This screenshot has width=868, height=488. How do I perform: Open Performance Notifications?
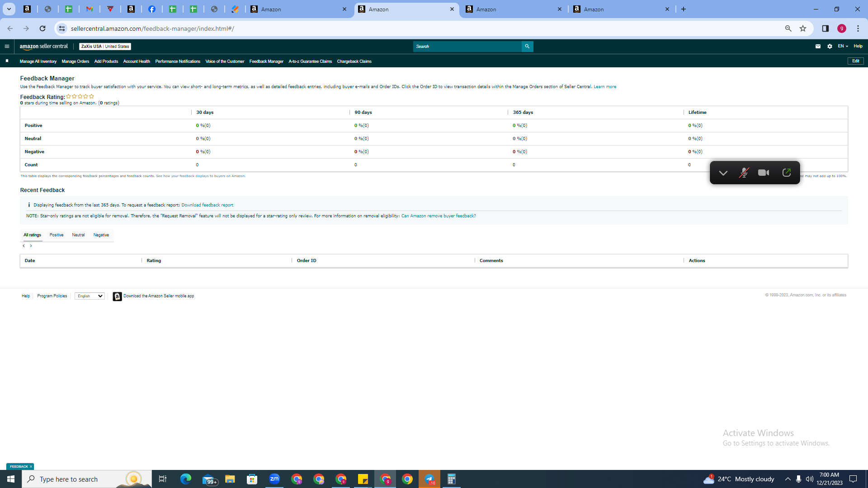point(178,61)
